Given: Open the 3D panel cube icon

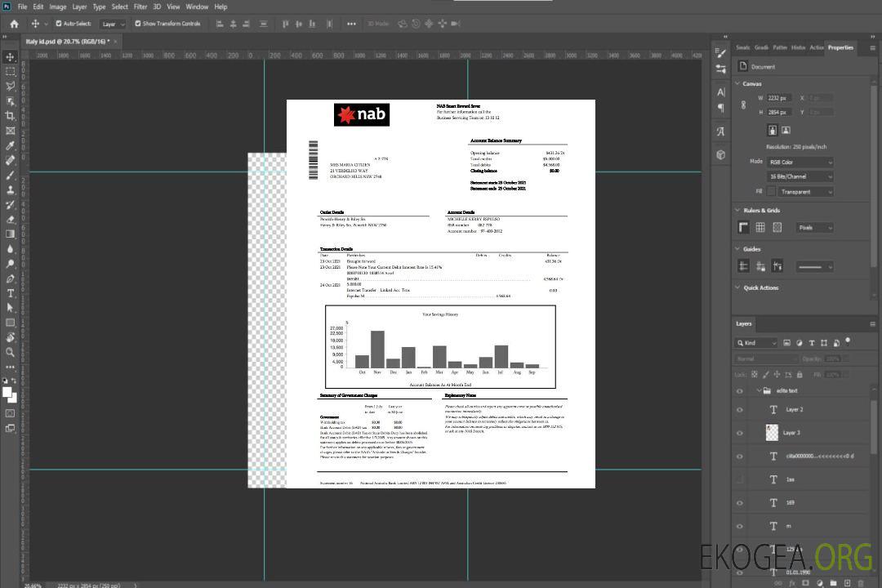Looking at the screenshot, I should tap(721, 154).
